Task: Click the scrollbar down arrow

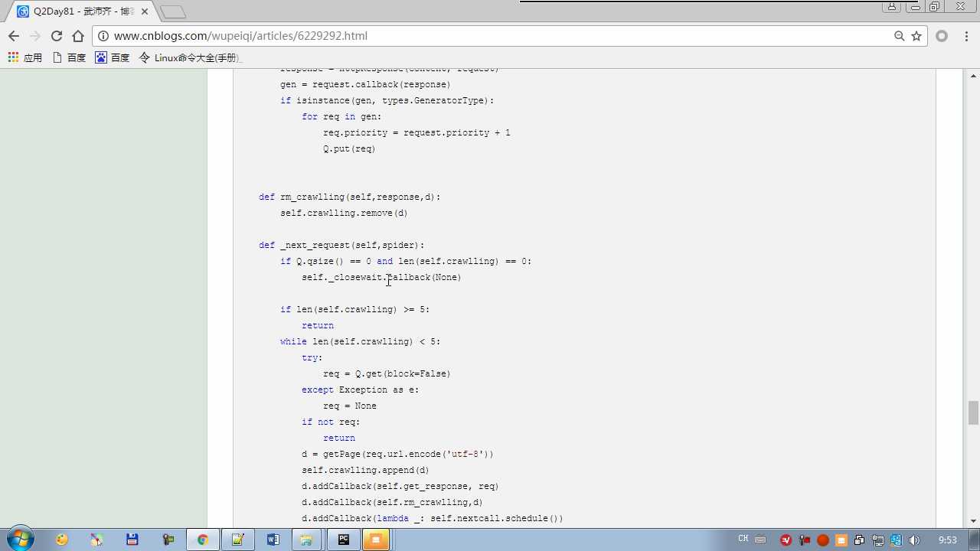Action: [973, 521]
